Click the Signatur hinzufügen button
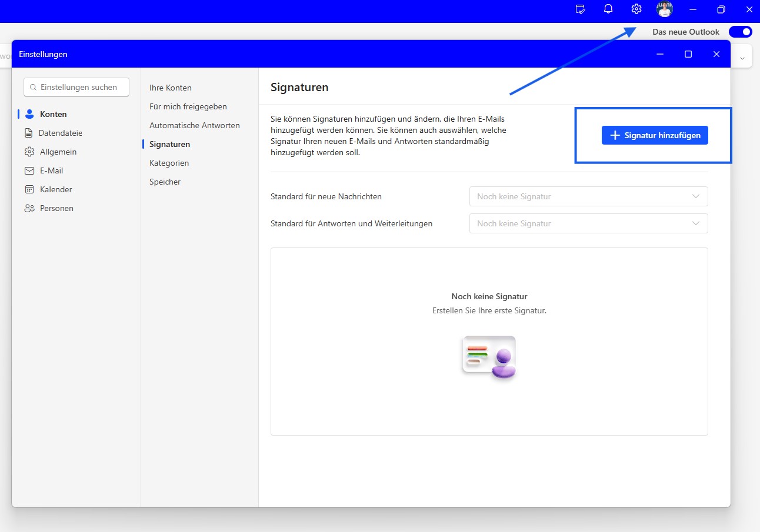This screenshot has height=532, width=760. [x=655, y=135]
